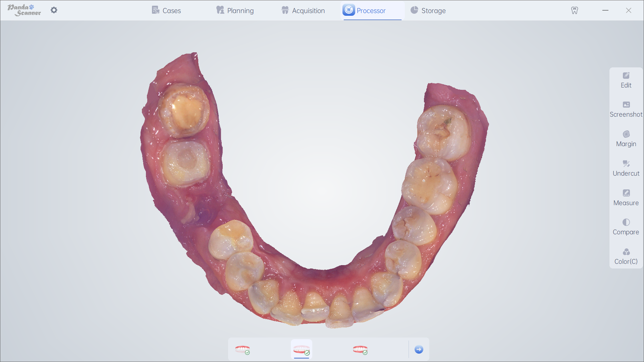Switch to the Acquisition tab

303,10
